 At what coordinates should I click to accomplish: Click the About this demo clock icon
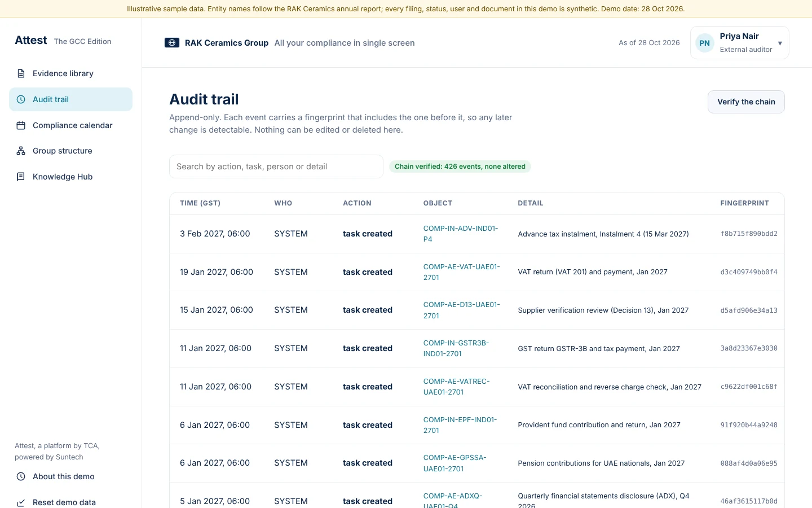(21, 476)
